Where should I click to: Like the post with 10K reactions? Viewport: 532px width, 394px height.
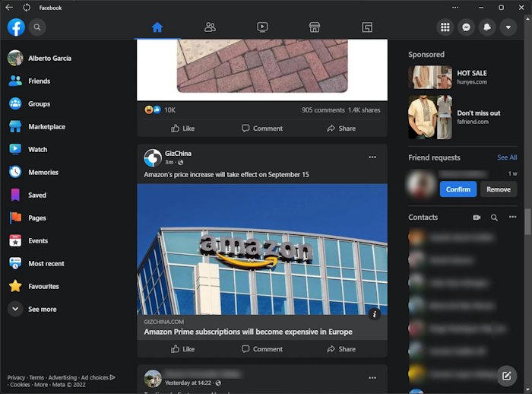coord(182,129)
